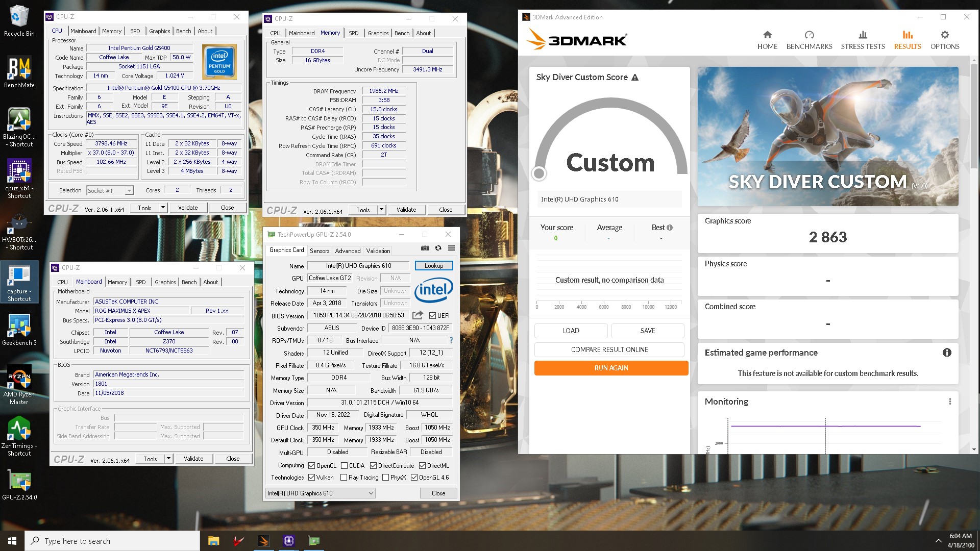Toggle DirectCompute checkbox in GPU-Z
The width and height of the screenshot is (980, 551).
coord(373,466)
